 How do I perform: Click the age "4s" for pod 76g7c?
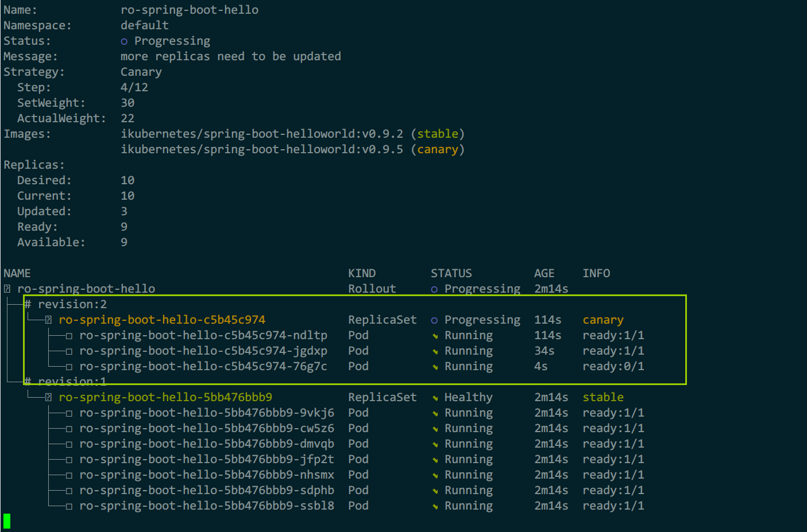(541, 366)
